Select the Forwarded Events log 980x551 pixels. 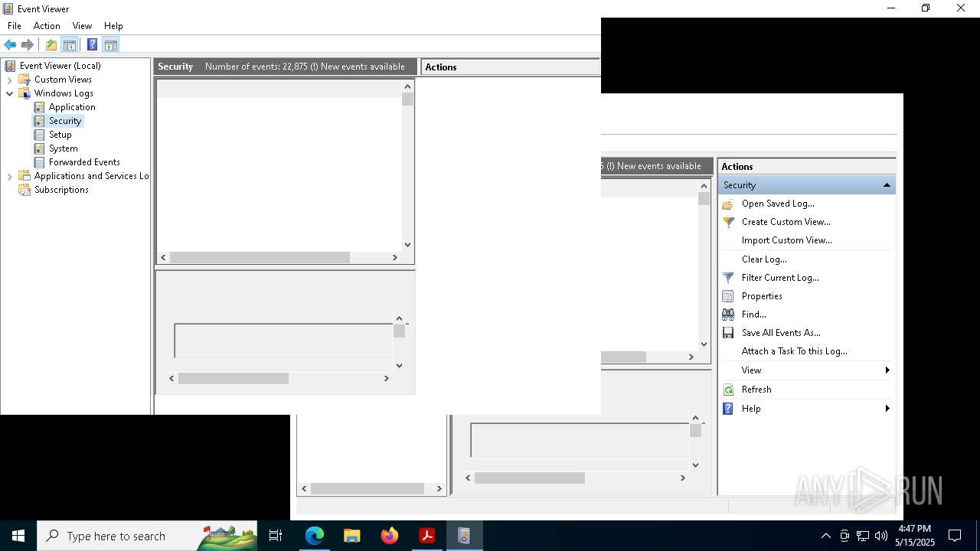tap(84, 162)
